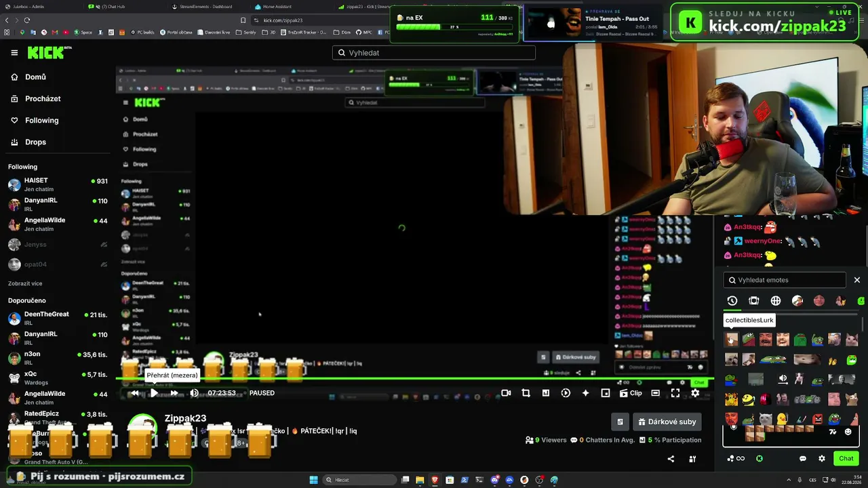Open the icon next to share below Participation
The height and width of the screenshot is (488, 868).
692,459
